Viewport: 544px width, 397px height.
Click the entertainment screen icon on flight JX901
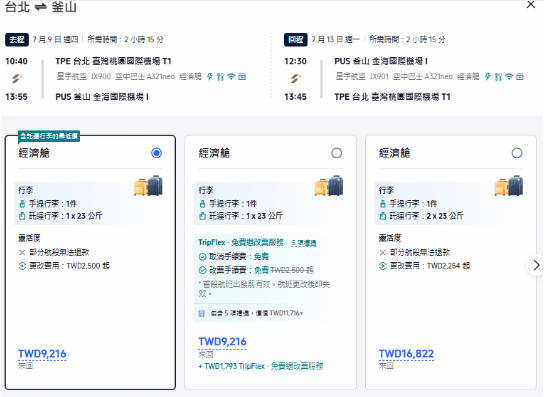(x=519, y=77)
